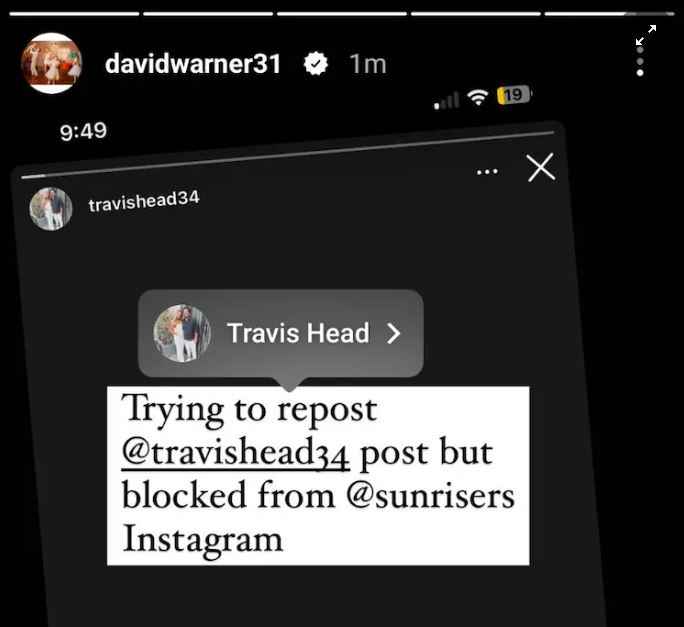Click the cellular signal bars icon

446,100
